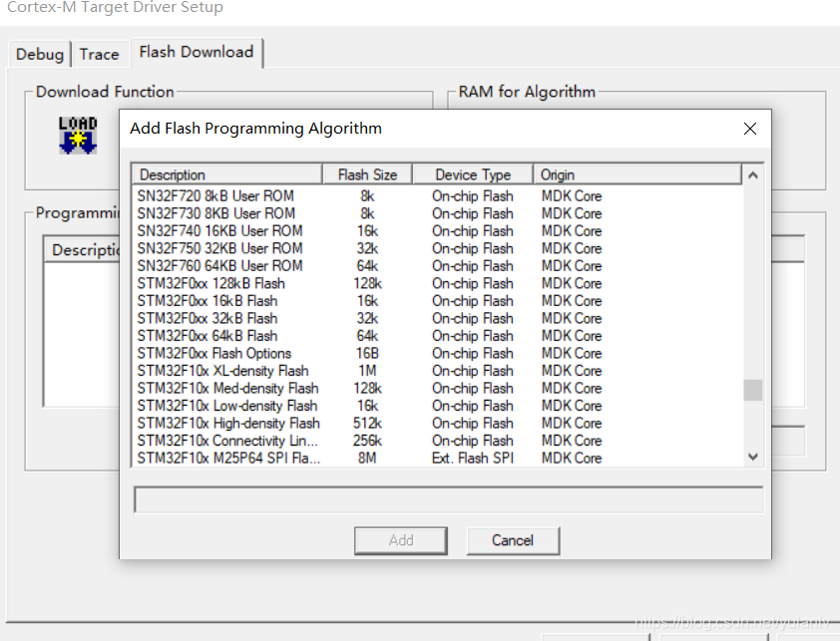Switch to the Debug tab
The width and height of the screenshot is (840, 641).
tap(39, 54)
